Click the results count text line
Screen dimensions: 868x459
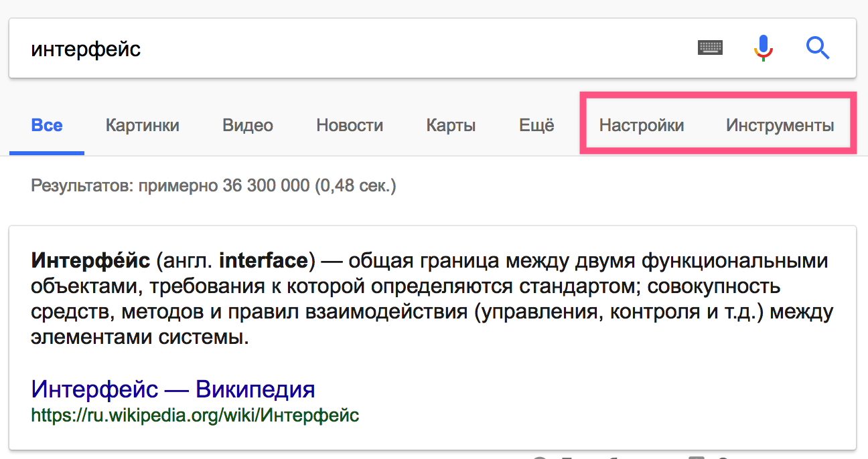(214, 185)
